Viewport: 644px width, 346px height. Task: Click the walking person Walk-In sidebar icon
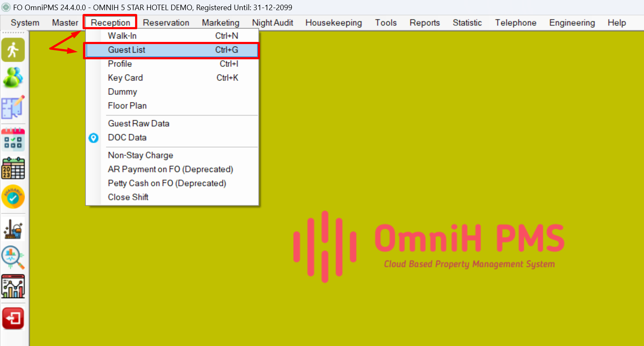13,50
